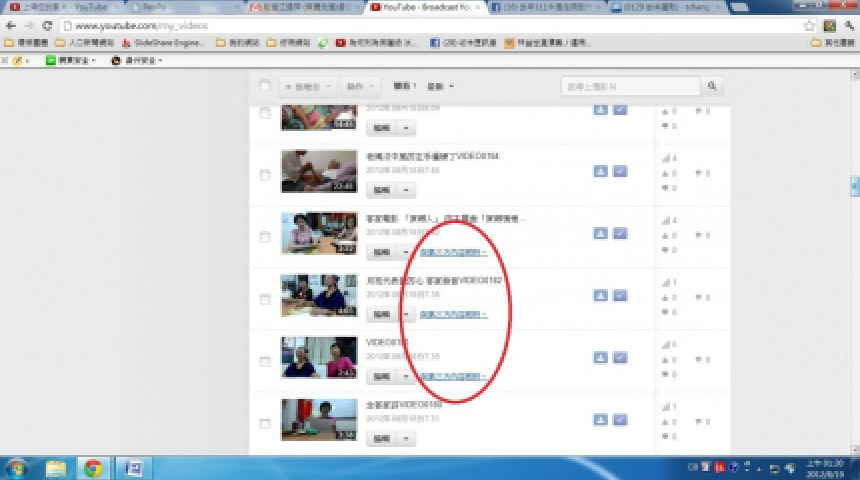
Task: Open the sort order dropdown next to search
Action: [441, 87]
